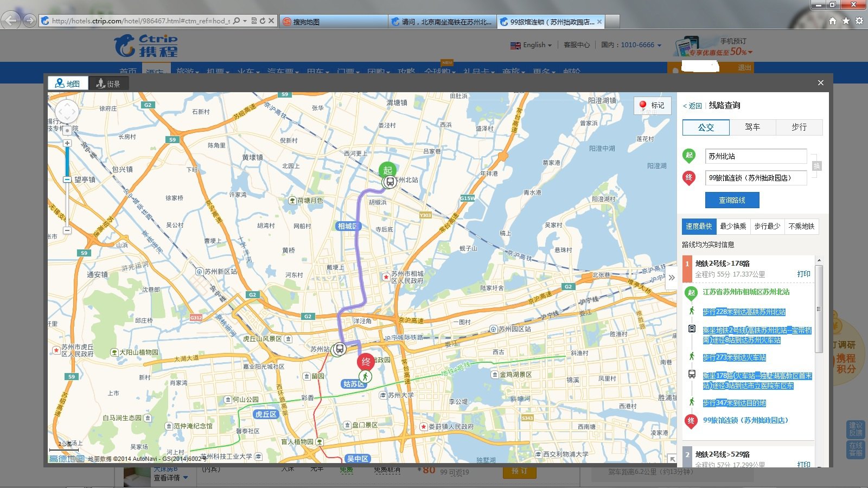Viewport: 868px width, 488px height.
Task: Expand route 2 地铁2号线>529路
Action: pyautogui.click(x=723, y=454)
